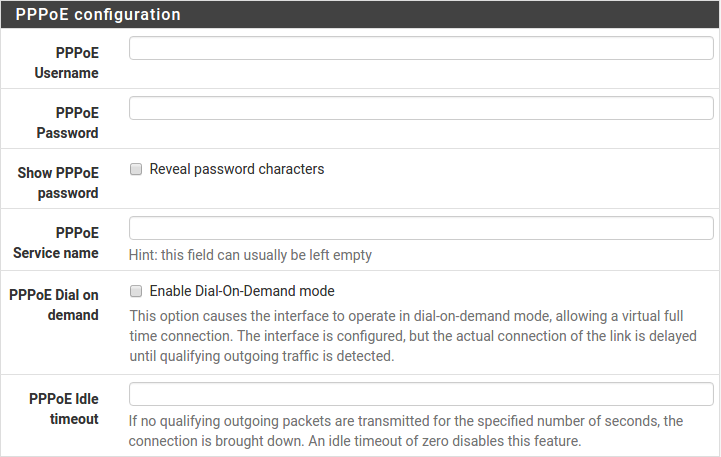721x457 pixels.
Task: Enable Dial-On-Demand mode checkbox
Action: (x=136, y=292)
